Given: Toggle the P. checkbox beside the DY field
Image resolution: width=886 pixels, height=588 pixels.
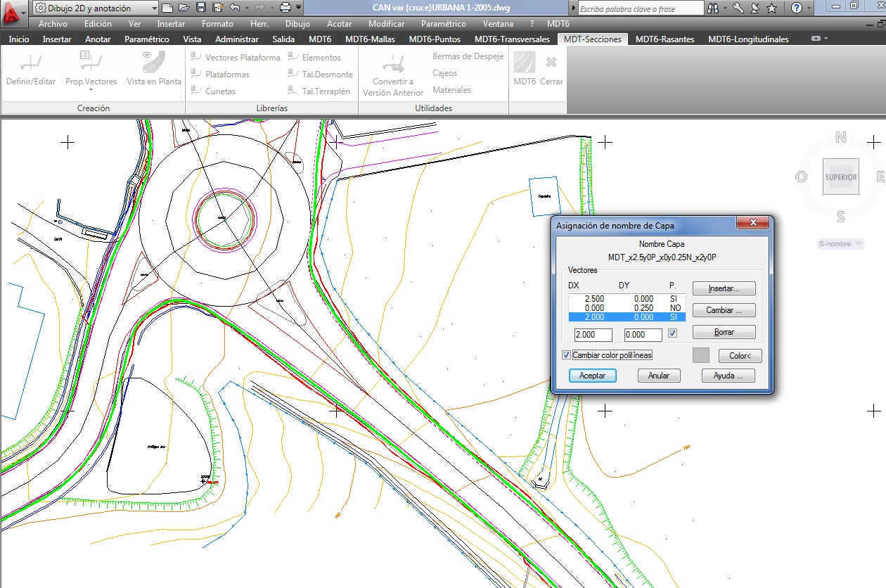Looking at the screenshot, I should (x=673, y=333).
